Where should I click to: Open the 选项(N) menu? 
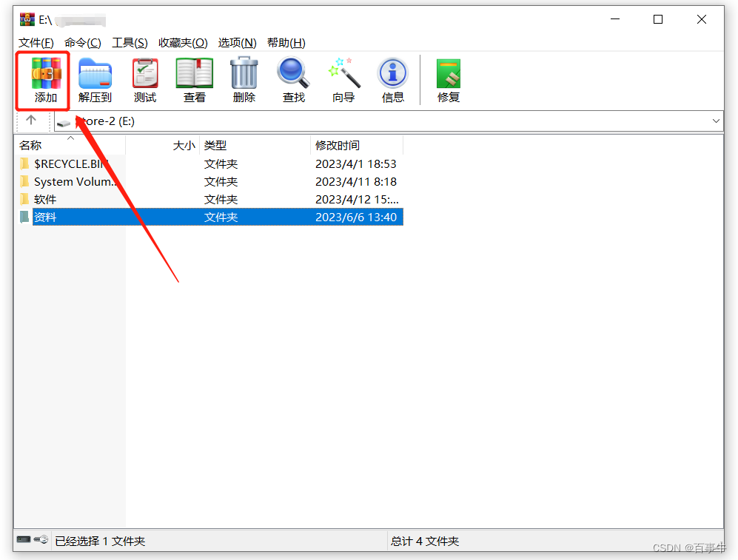point(237,43)
